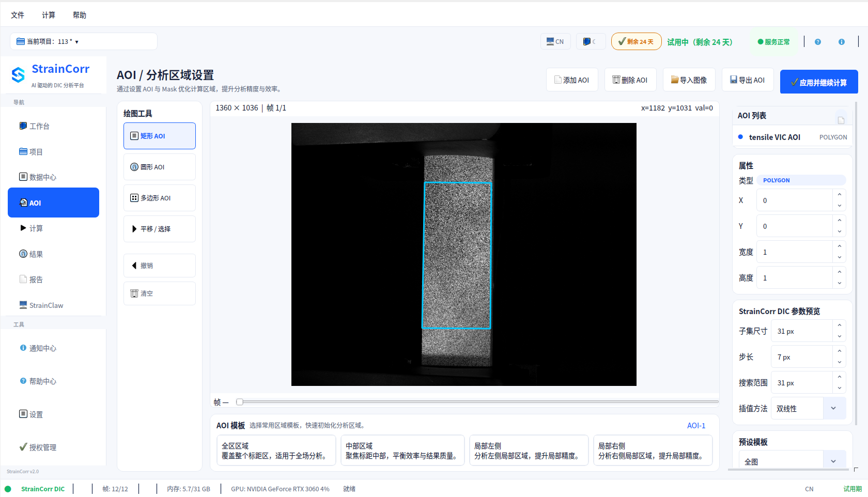Choose the 全区区域 template
Screen dimensions: 868x497
tap(276, 451)
